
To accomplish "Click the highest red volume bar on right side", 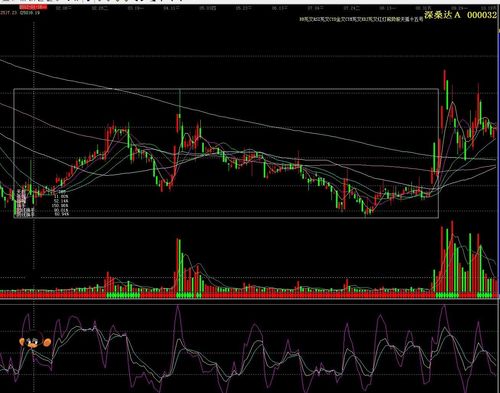I will (x=452, y=257).
